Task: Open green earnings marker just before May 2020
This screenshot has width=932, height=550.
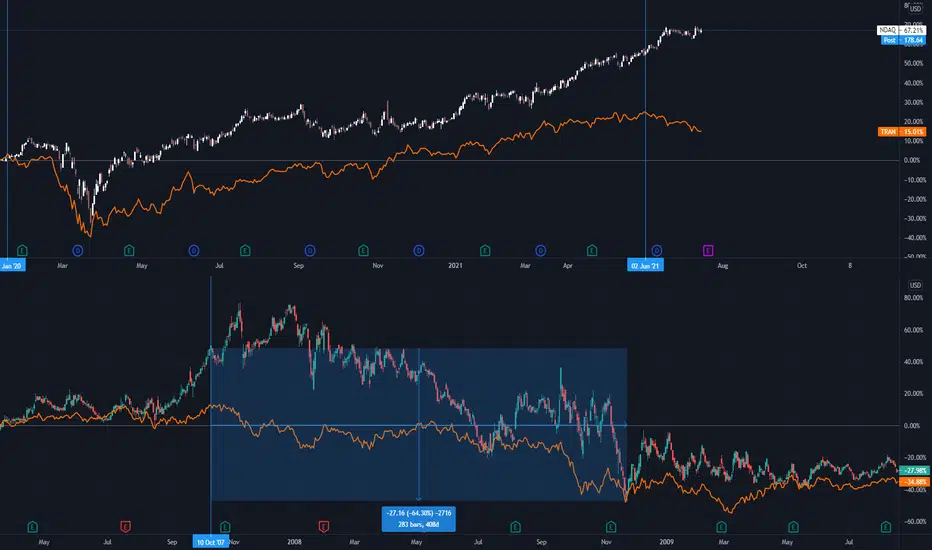Action: click(x=129, y=250)
